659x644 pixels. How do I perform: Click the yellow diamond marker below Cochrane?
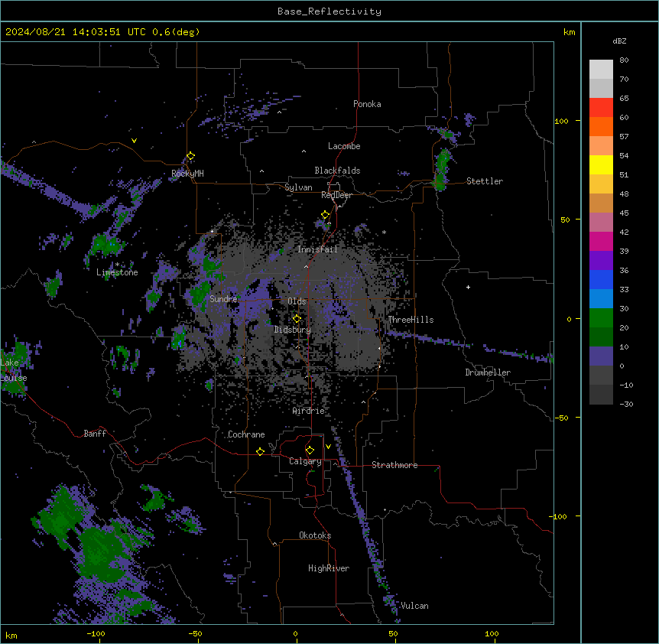pos(260,451)
